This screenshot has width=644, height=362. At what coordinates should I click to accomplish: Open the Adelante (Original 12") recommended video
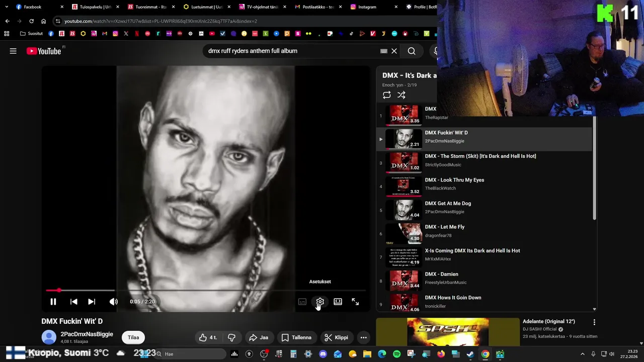[x=549, y=321]
